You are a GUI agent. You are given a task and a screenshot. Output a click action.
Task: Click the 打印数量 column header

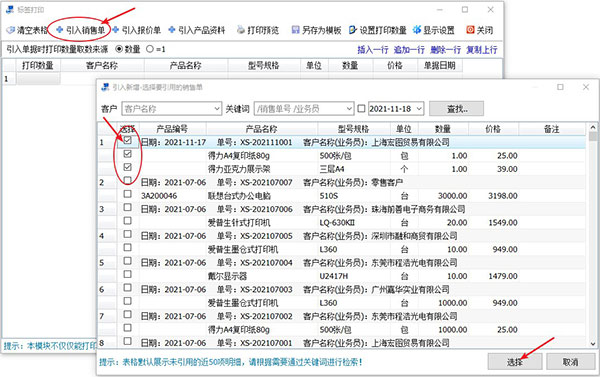pyautogui.click(x=38, y=65)
